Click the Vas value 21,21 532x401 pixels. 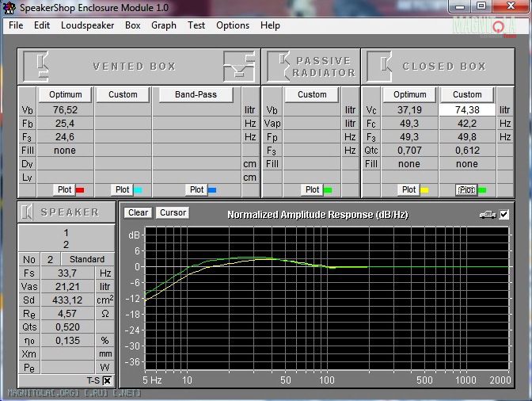(x=67, y=287)
